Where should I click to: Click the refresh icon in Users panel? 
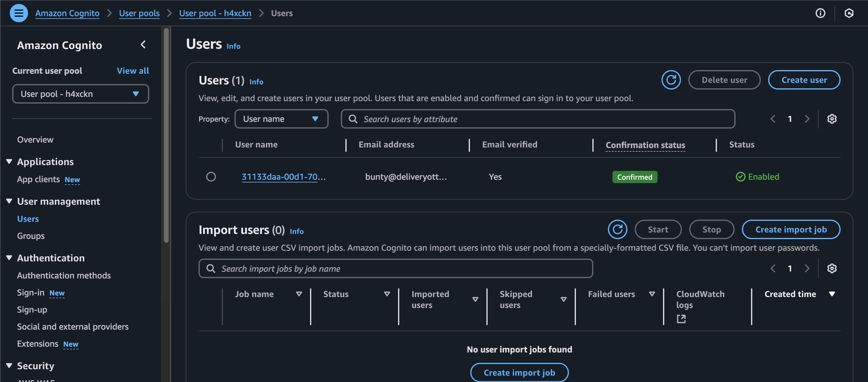pyautogui.click(x=671, y=80)
